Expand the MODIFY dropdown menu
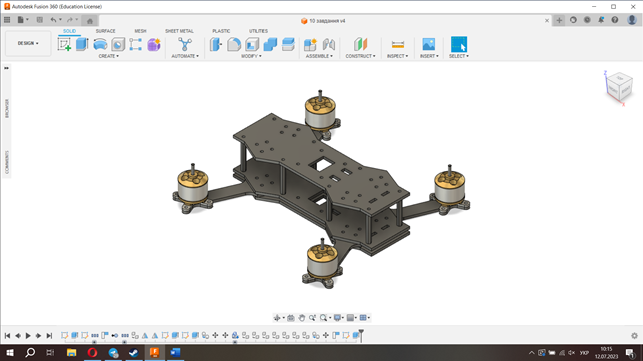The width and height of the screenshot is (643, 361). click(x=251, y=56)
